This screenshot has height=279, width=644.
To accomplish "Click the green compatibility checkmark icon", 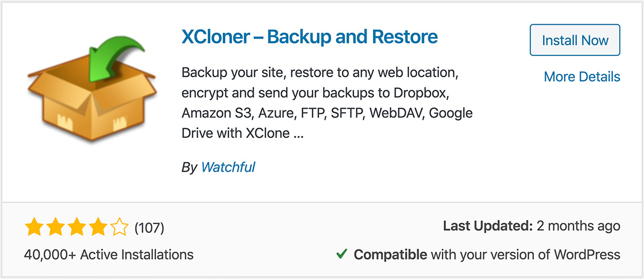I will point(341,254).
